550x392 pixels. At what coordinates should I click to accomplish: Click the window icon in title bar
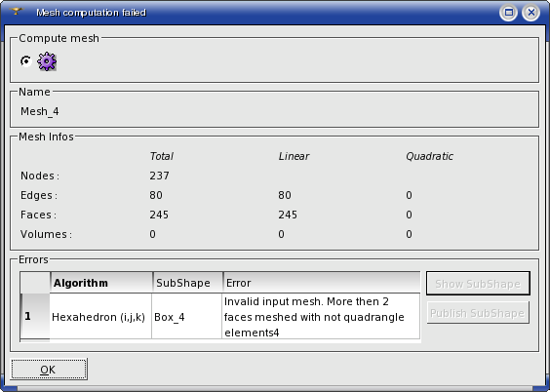click(x=16, y=12)
